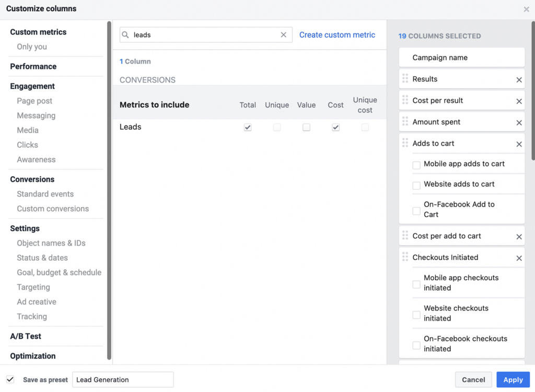The image size is (535, 392).
Task: Untick the Leads Total checkbox
Action: tap(248, 128)
